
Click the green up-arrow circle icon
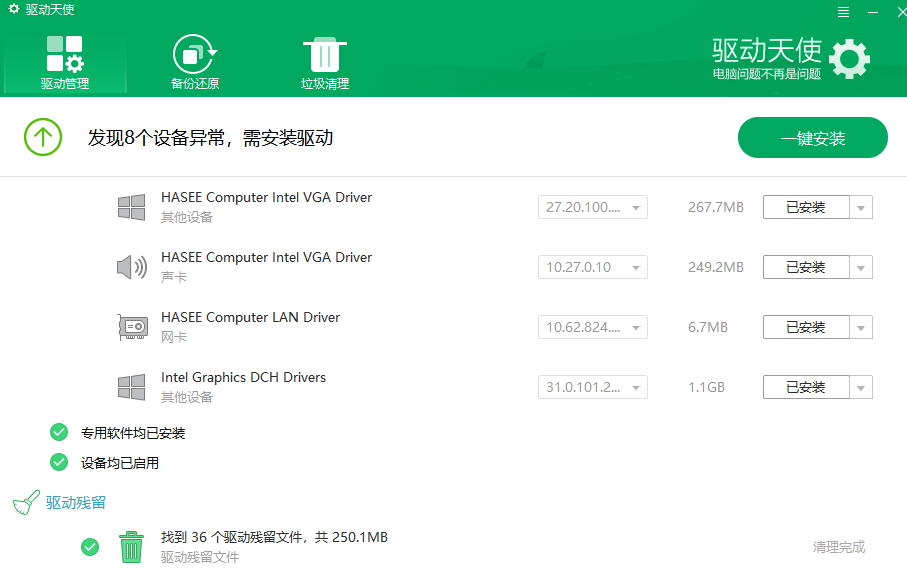43,137
